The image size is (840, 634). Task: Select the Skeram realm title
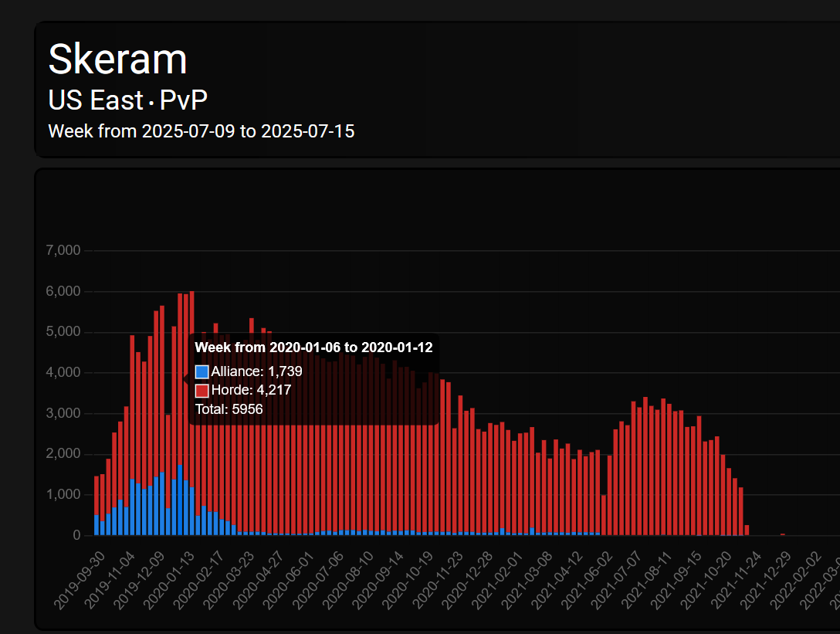tap(117, 59)
